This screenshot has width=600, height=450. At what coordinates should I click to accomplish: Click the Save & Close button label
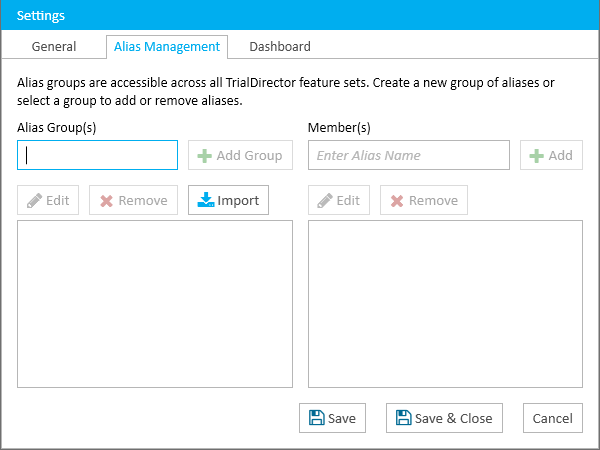click(x=453, y=418)
